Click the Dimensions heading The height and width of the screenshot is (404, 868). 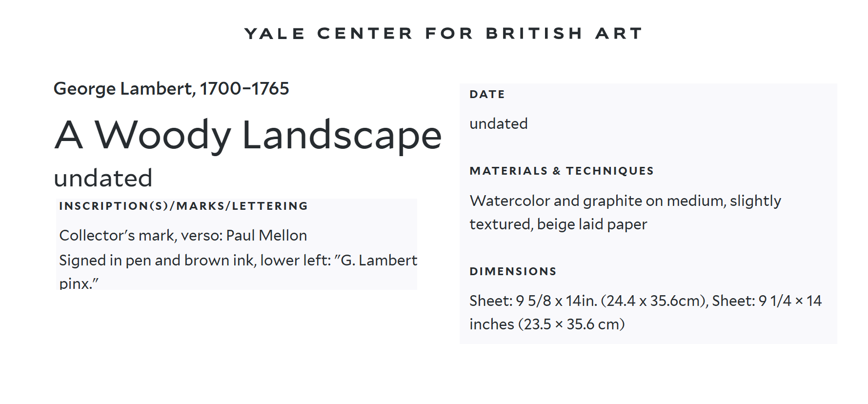coord(513,271)
